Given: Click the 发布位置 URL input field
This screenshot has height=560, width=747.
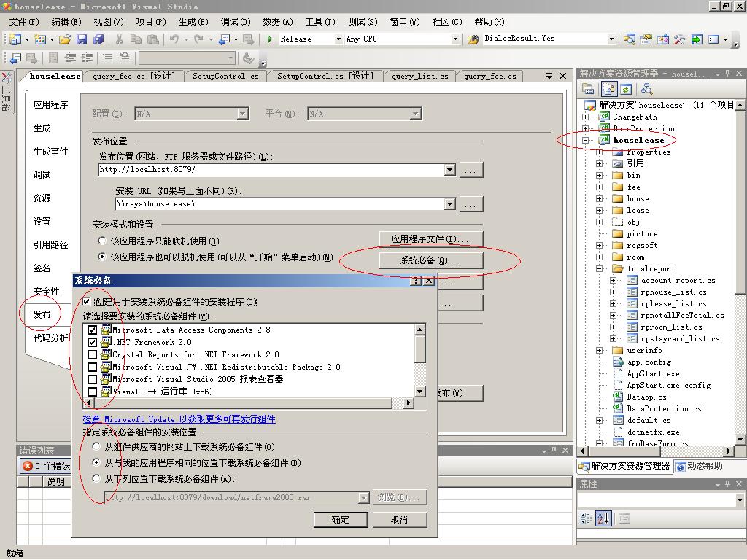Looking at the screenshot, I should pyautogui.click(x=271, y=169).
